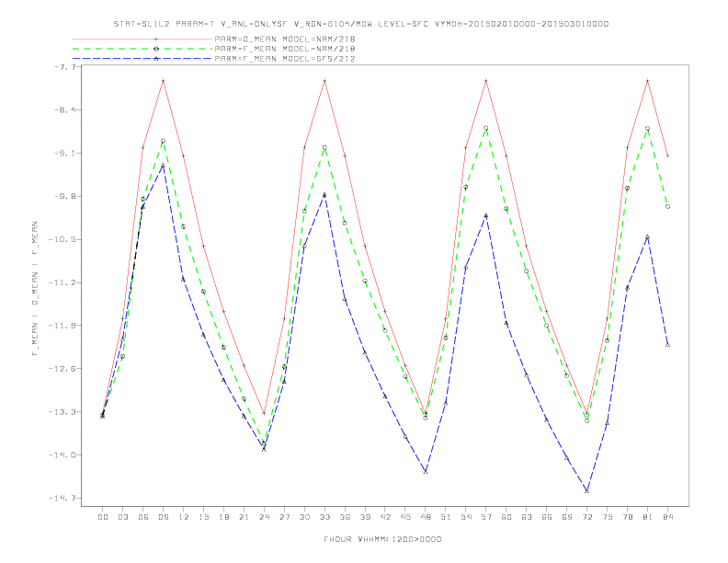Click the x-axis tick label 30
Screen dimensions: 728x563
pos(304,517)
